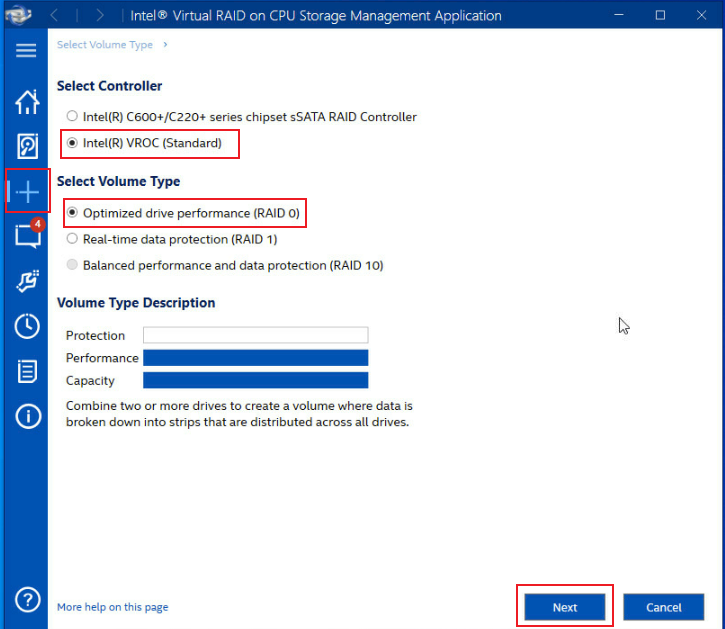Minimize the application window
This screenshot has width=725, height=629.
(619, 15)
